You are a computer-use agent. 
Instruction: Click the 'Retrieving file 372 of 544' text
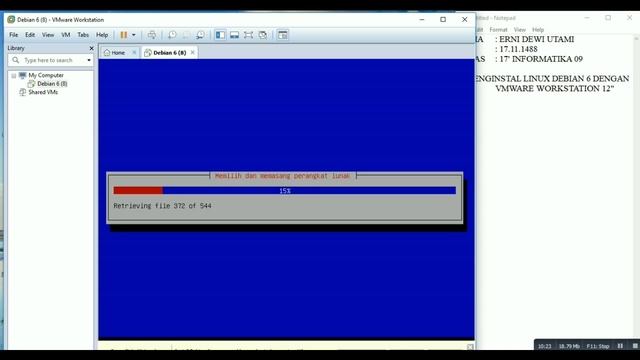pos(162,206)
